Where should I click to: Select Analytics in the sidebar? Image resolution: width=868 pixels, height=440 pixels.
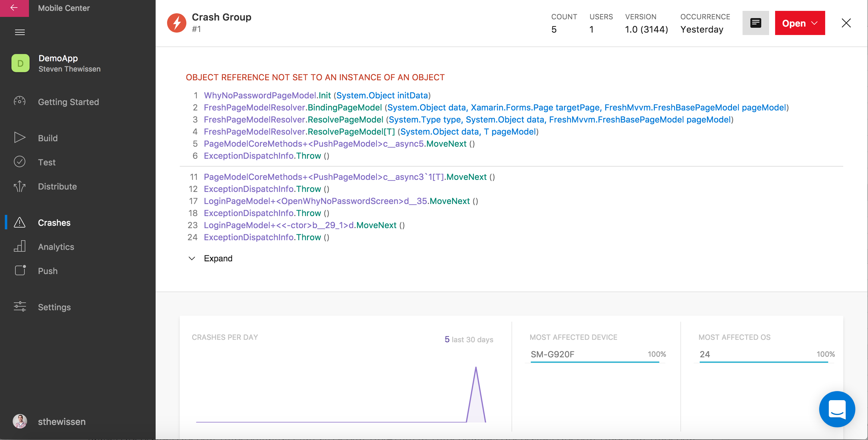click(56, 247)
